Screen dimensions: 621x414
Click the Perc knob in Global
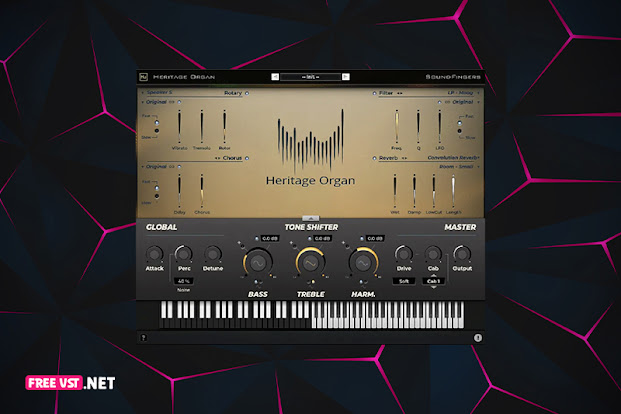[x=184, y=254]
